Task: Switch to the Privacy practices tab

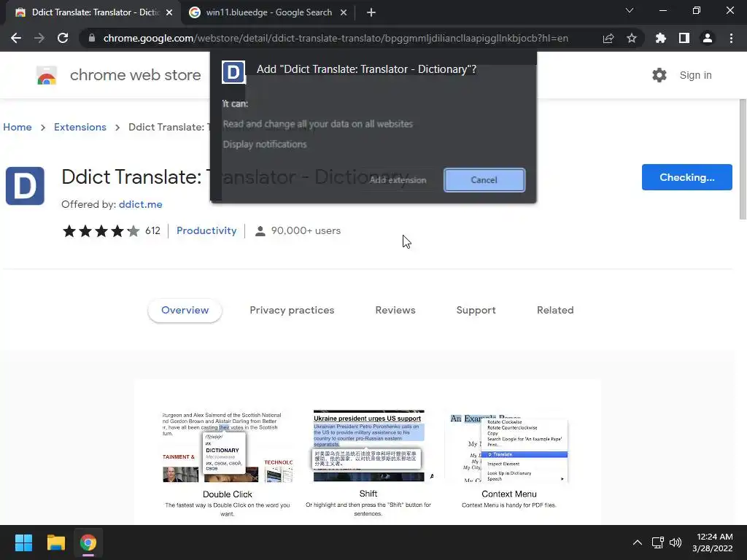Action: coord(292,310)
